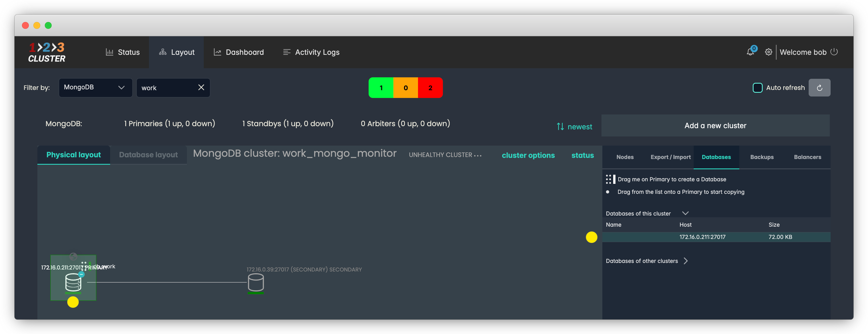Click the red status counter showing 2

pos(430,88)
